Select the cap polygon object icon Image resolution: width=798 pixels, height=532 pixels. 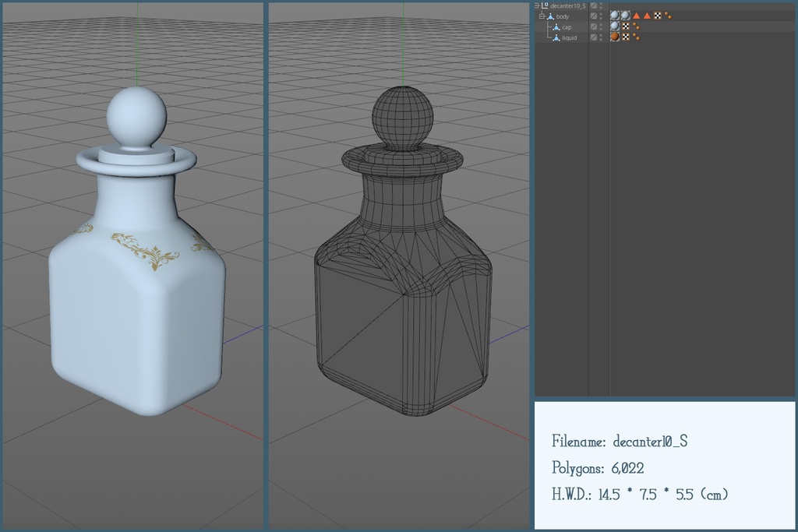tap(556, 27)
